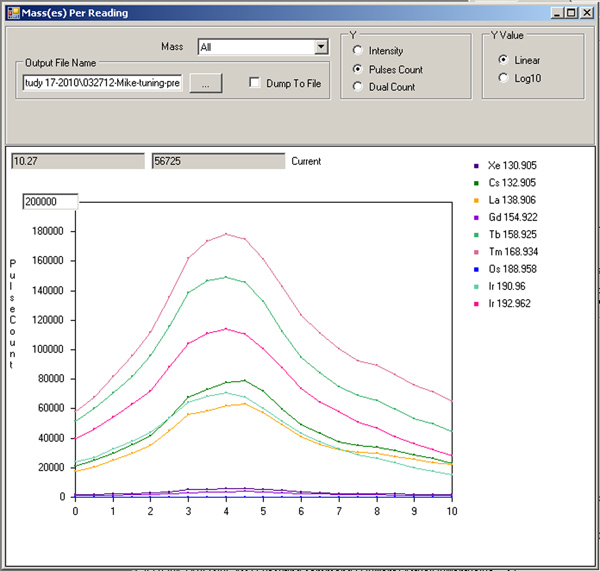Select the Intensity radio button
600x571 pixels.
tap(357, 51)
